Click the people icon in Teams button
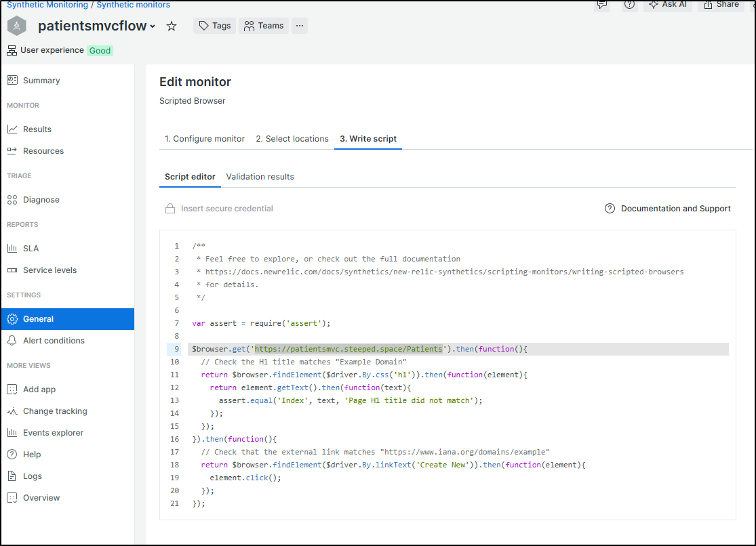The image size is (756, 546). tap(249, 26)
